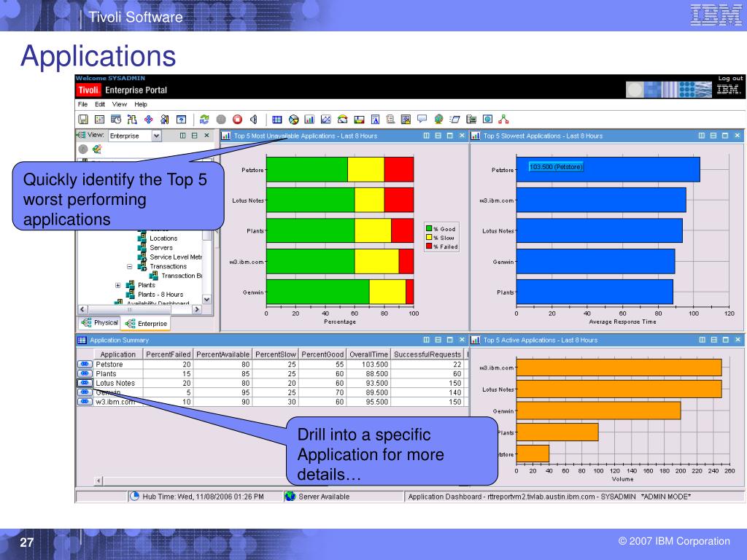747x560 pixels.
Task: Split the Navigator pane vertically
Action: pos(182,136)
